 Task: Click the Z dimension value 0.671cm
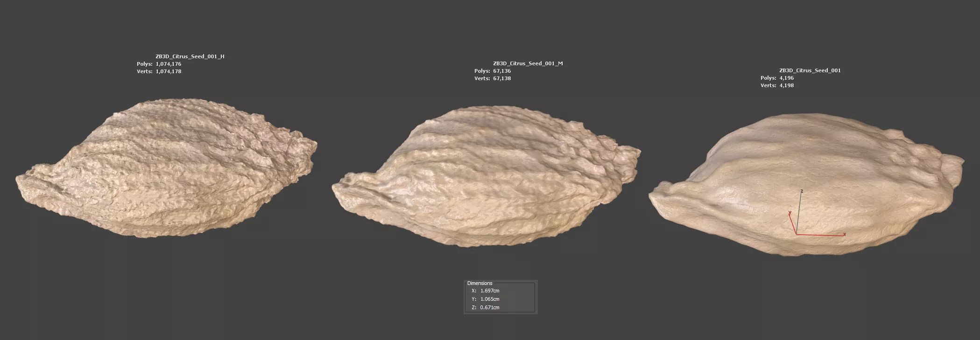[489, 307]
